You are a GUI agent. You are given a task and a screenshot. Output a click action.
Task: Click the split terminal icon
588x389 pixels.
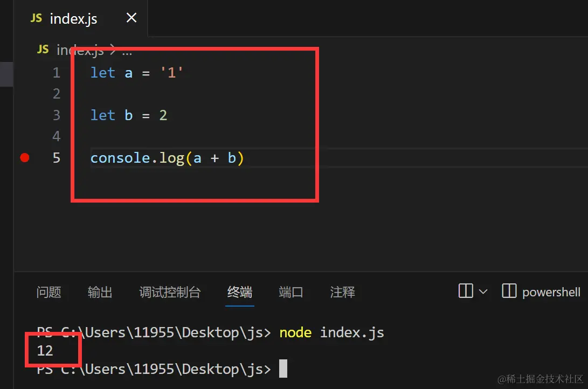466,291
